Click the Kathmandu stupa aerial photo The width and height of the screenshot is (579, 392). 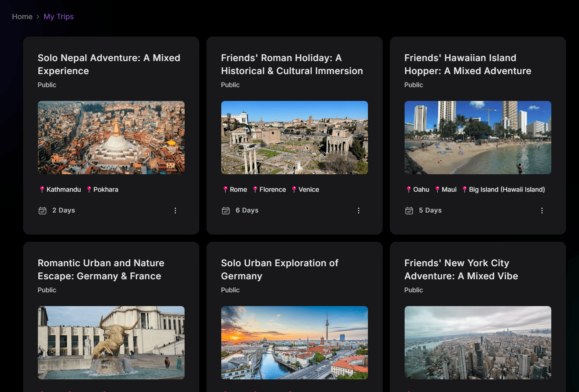111,138
